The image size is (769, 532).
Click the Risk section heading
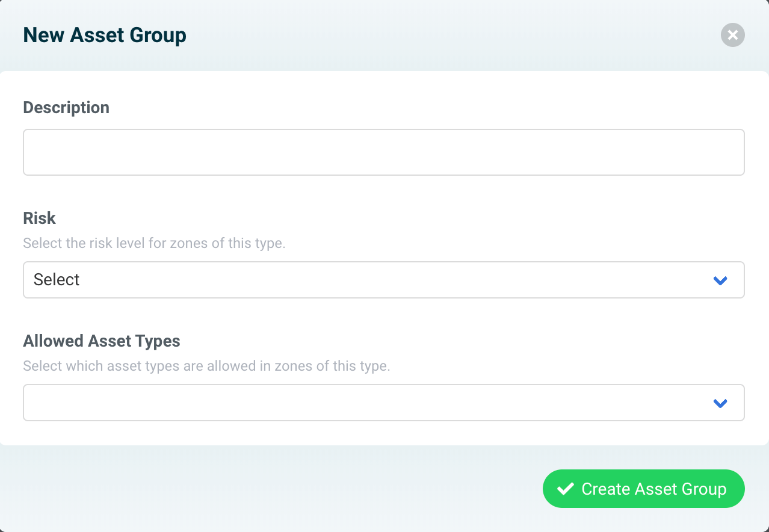point(39,218)
